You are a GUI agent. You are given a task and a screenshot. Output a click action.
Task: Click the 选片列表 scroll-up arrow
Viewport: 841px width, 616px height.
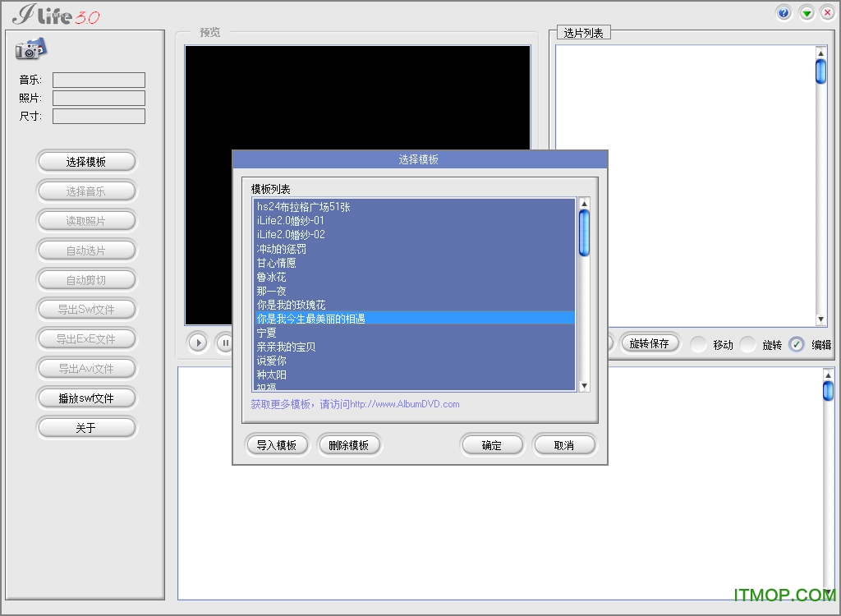click(820, 53)
